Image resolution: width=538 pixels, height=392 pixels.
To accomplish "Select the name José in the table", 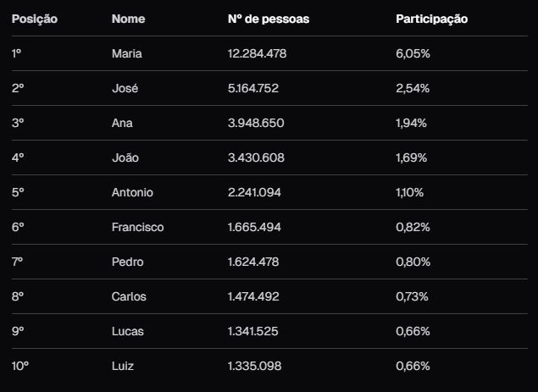I will 125,88.
